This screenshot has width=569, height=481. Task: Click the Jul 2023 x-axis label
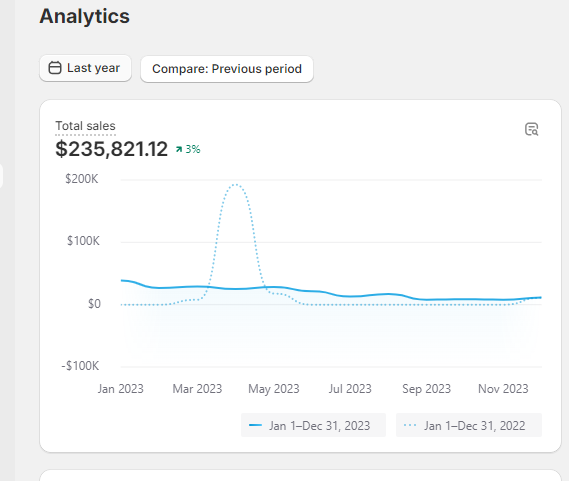click(350, 389)
